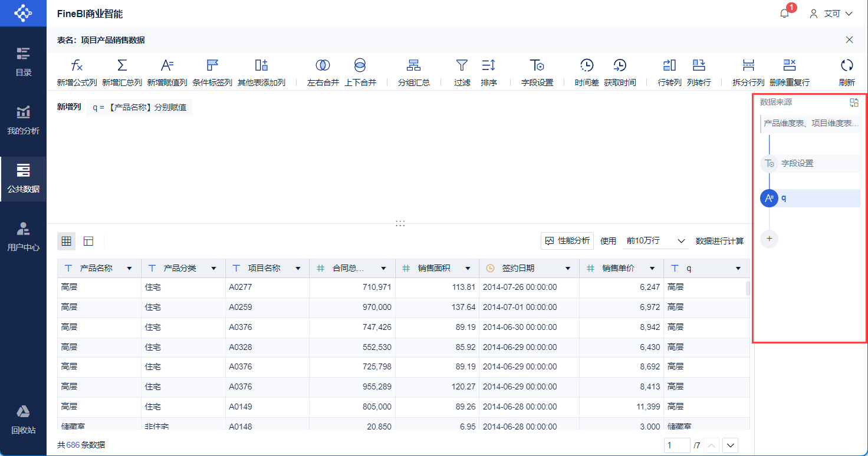Click the 产品维度表、项目维度表 data source node

[810, 124]
